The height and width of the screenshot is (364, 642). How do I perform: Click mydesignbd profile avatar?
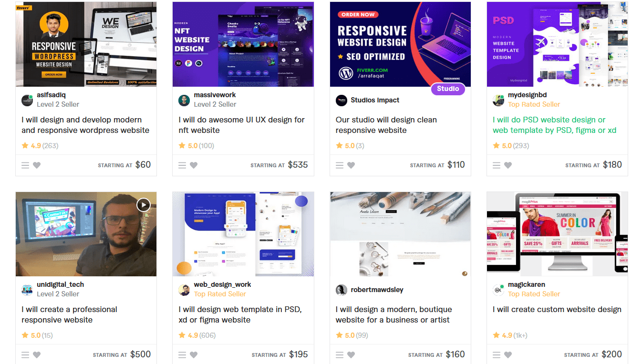(498, 100)
